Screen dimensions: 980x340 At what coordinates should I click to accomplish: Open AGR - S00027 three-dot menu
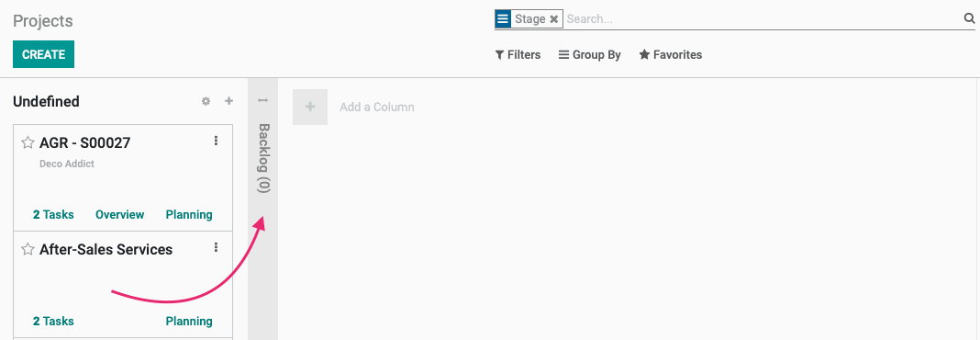click(x=217, y=141)
